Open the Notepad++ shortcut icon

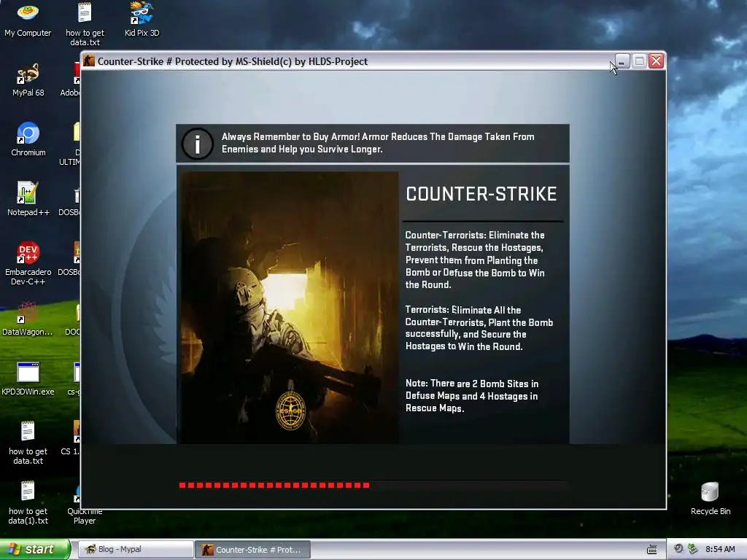coord(28,199)
